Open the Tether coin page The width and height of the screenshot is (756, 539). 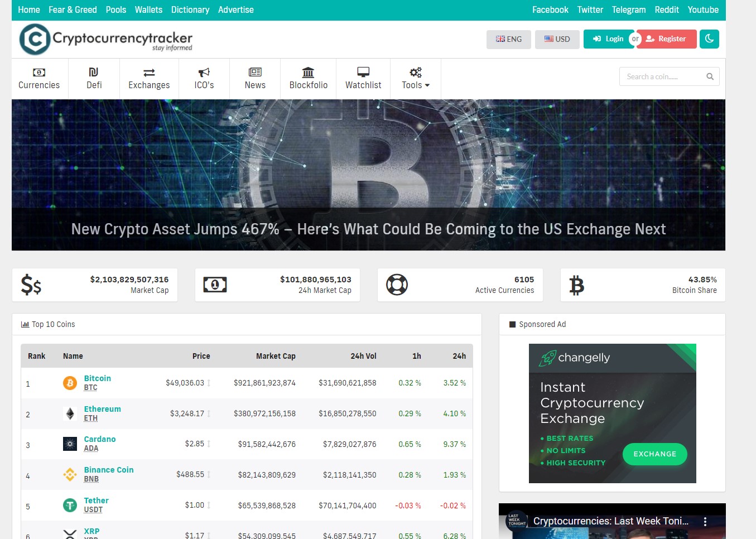tap(97, 501)
